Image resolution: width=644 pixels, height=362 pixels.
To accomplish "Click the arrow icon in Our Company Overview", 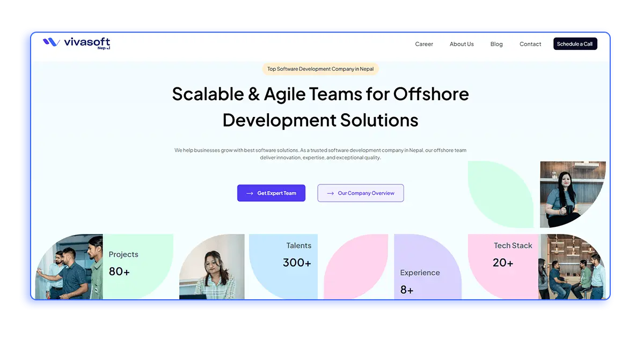I will [x=330, y=193].
